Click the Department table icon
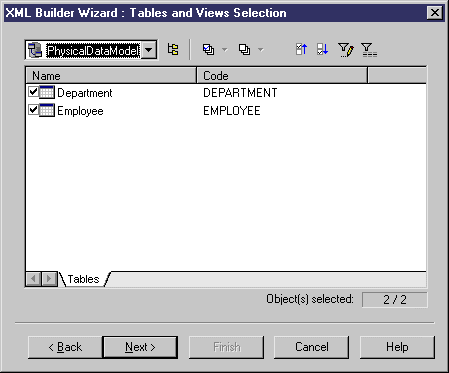This screenshot has height=373, width=449. coord(47,92)
